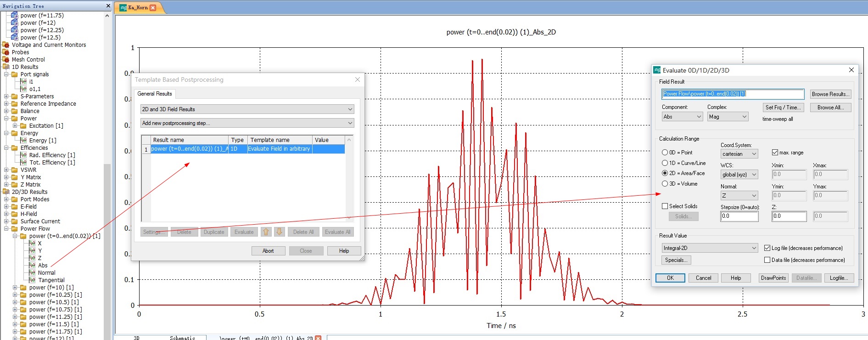The height and width of the screenshot is (340, 868).
Task: Click the Mesh Control folder icon
Action: (6, 59)
